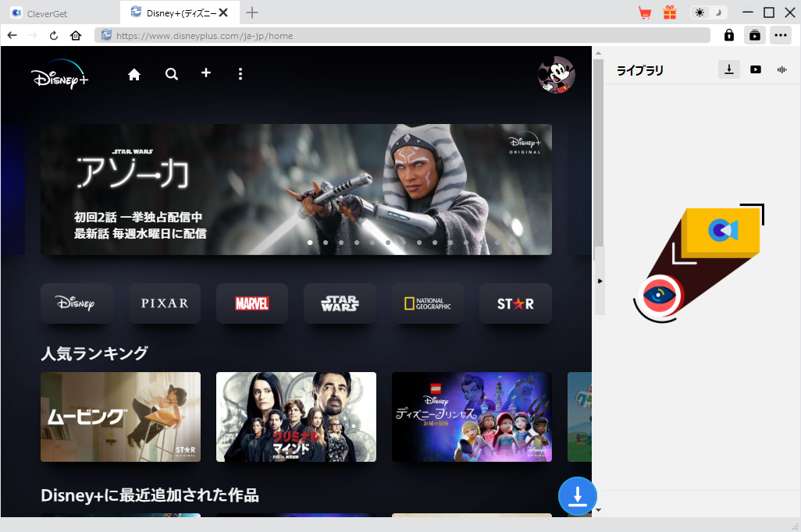Reload the Disney+ page

click(54, 35)
